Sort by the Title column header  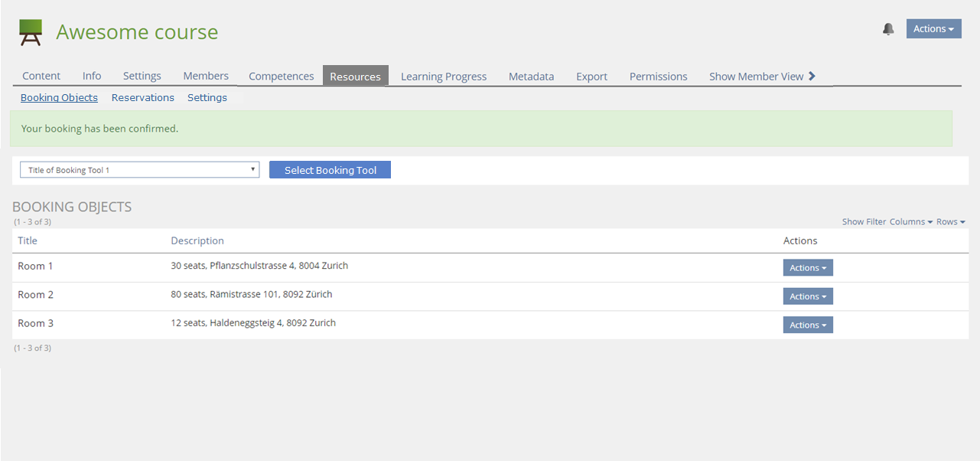click(28, 241)
